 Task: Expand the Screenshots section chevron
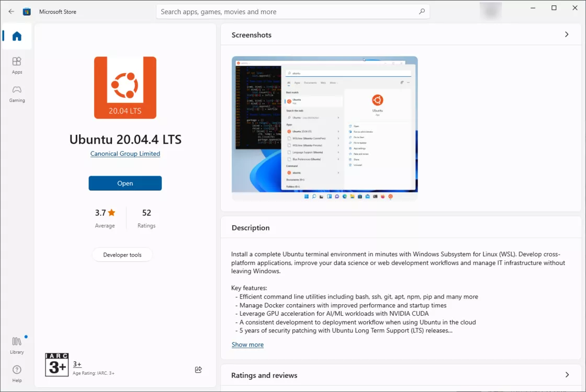click(x=567, y=34)
